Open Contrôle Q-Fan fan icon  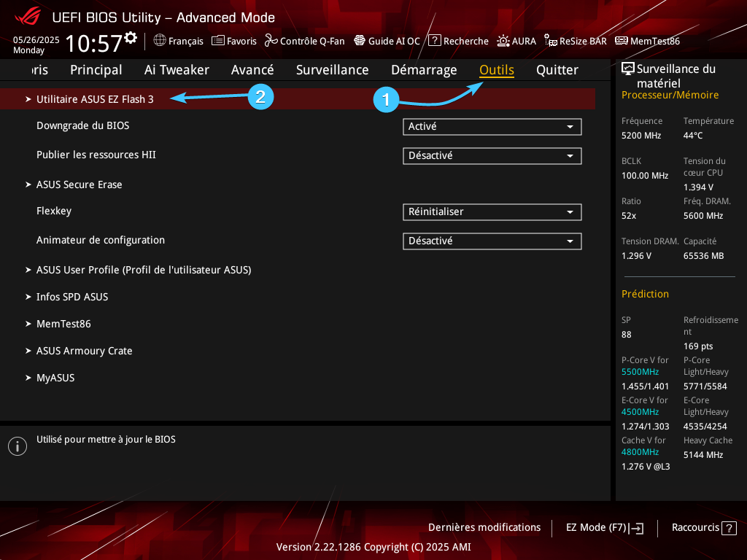point(271,41)
